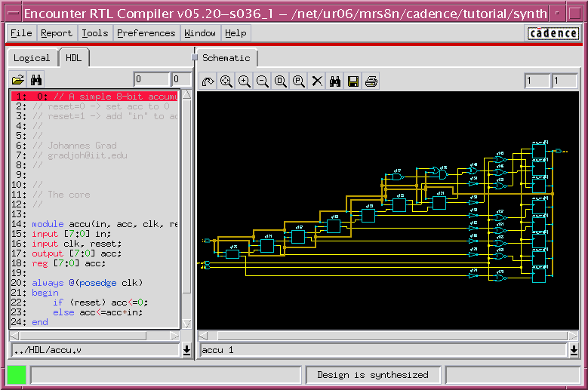The width and height of the screenshot is (588, 390).
Task: Click the HDL code scroll down arrow
Action: coord(186,324)
